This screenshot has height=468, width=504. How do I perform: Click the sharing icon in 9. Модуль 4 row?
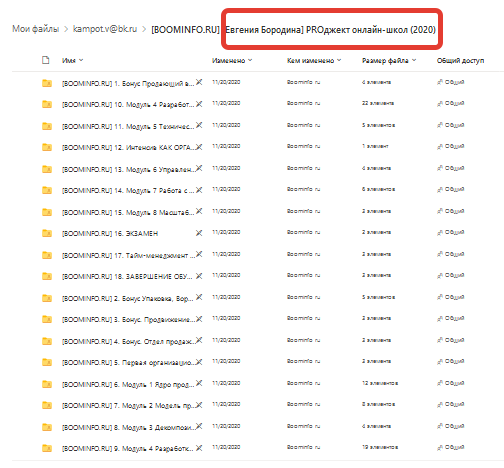tap(440, 447)
